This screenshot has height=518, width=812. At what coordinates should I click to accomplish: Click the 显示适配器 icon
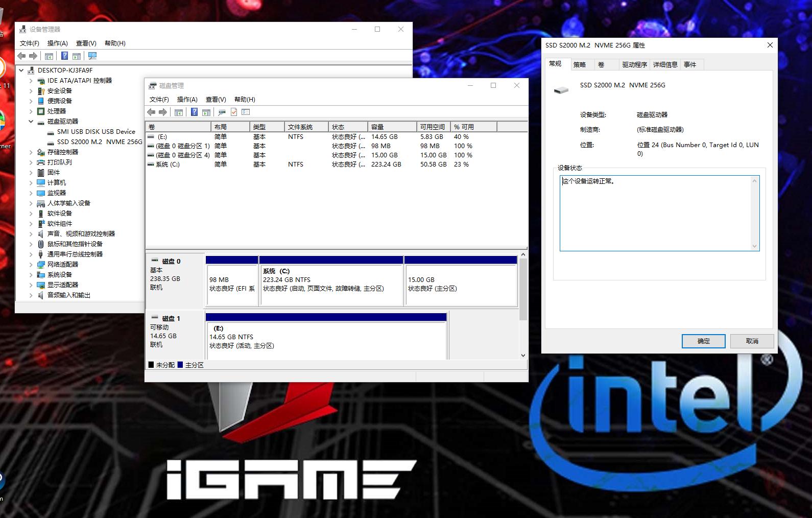click(x=41, y=285)
